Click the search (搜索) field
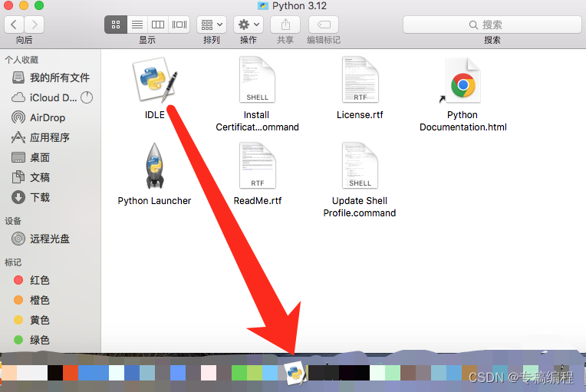This screenshot has width=586, height=392. (492, 25)
